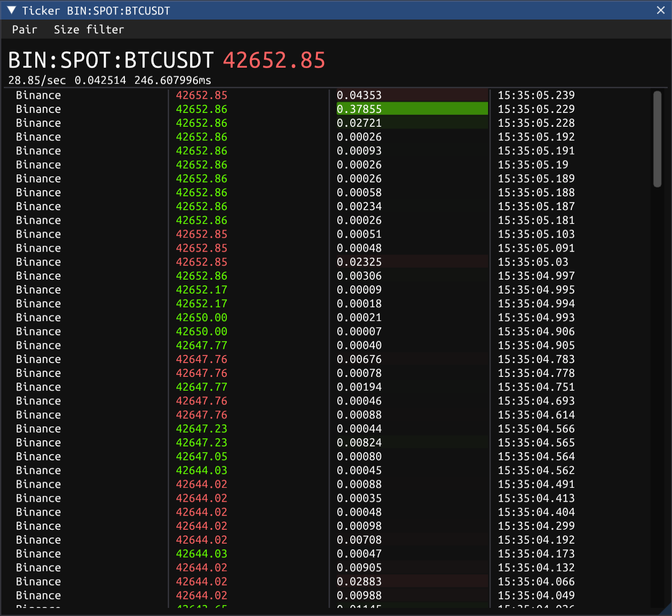Click the timestamp 15:35:05.103
672x616 pixels.
click(536, 234)
